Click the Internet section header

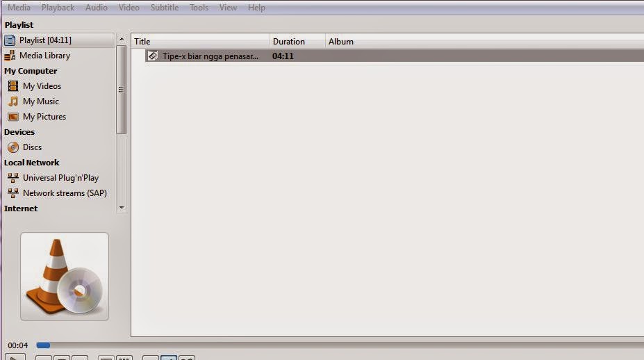(x=21, y=208)
